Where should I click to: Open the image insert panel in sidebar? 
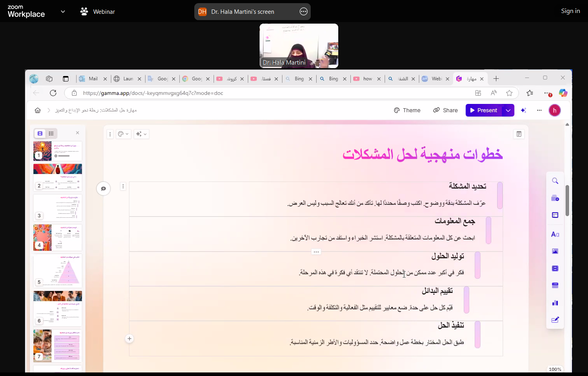pyautogui.click(x=555, y=252)
